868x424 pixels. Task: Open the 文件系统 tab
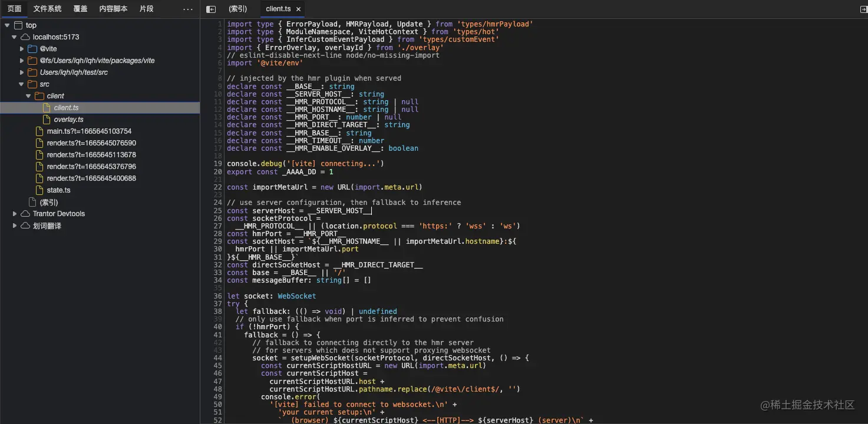tap(47, 9)
